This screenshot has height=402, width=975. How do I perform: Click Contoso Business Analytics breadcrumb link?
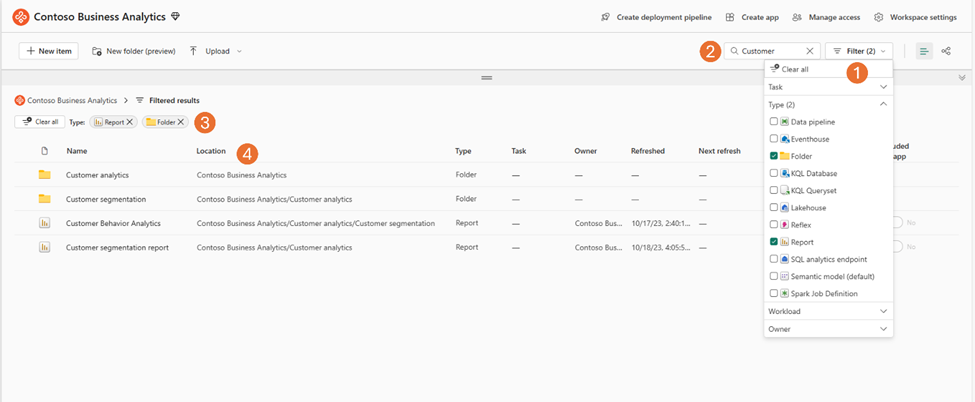(x=72, y=100)
